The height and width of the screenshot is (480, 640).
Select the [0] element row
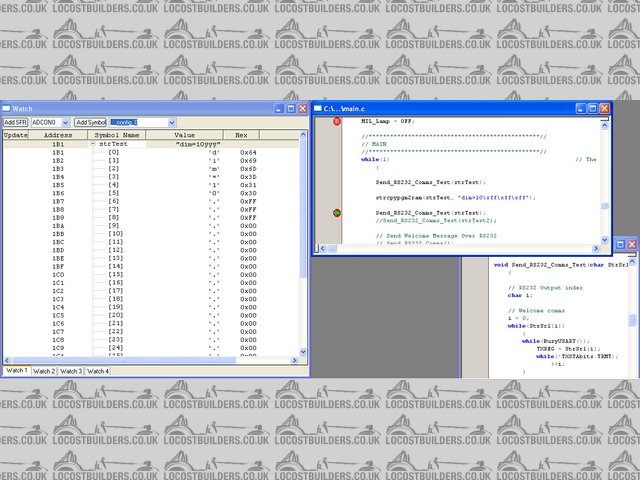[x=151, y=152]
